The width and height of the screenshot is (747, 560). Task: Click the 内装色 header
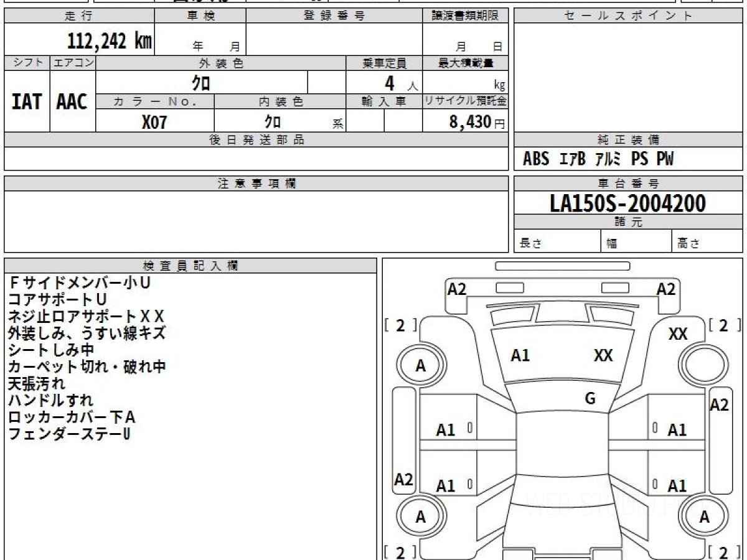pyautogui.click(x=280, y=102)
